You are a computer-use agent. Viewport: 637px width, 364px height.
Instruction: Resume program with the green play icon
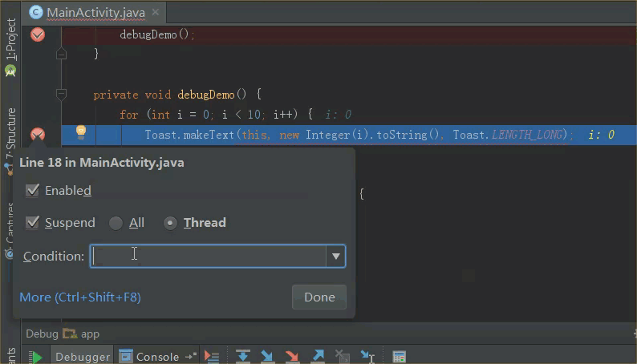pyautogui.click(x=36, y=357)
